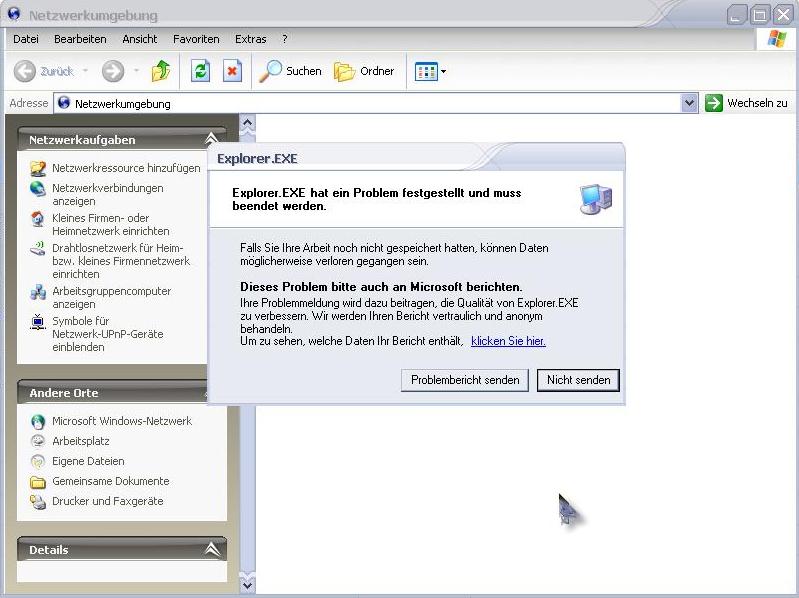
Task: Click the Netzwerkumgebung title bar globe icon
Action: coord(14,14)
